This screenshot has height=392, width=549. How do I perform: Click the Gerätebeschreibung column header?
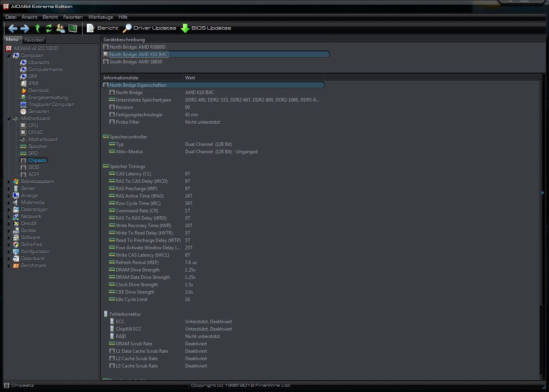click(216, 40)
